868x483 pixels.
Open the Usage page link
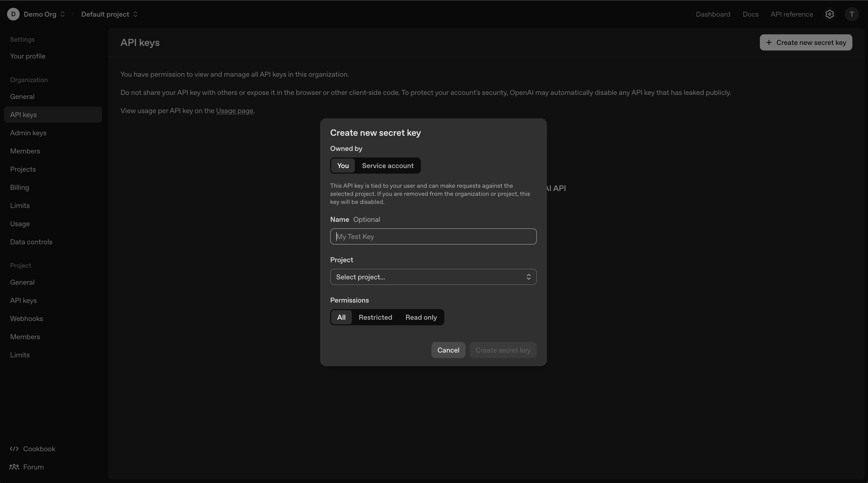pos(235,111)
